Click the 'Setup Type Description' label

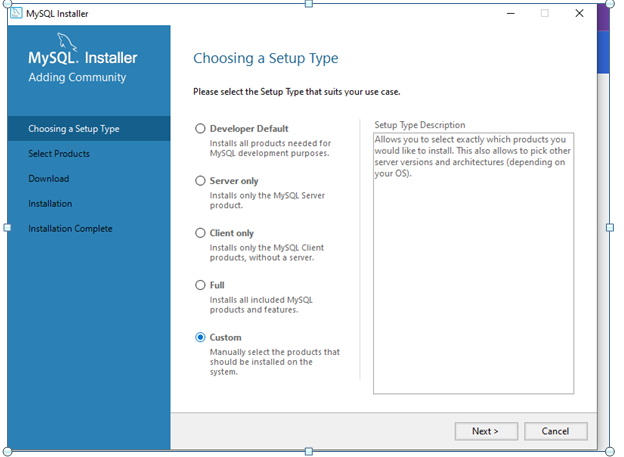(x=420, y=125)
